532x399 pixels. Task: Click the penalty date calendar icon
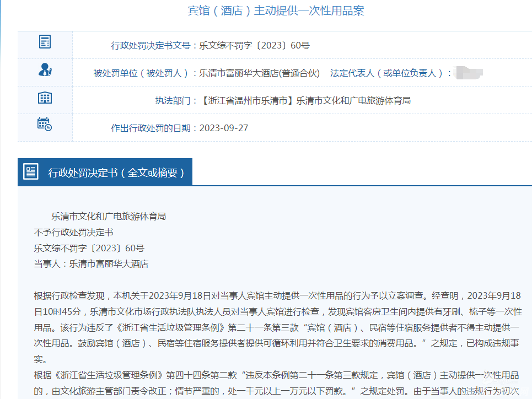(x=45, y=124)
